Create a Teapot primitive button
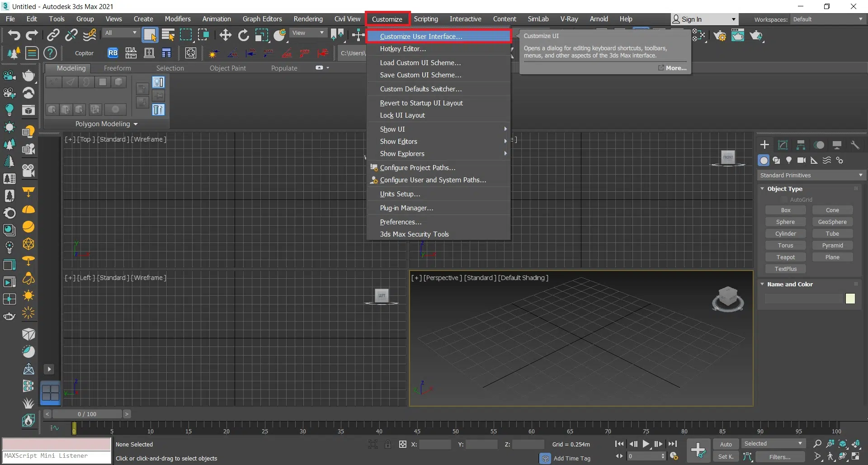This screenshot has width=868, height=465. click(x=785, y=257)
